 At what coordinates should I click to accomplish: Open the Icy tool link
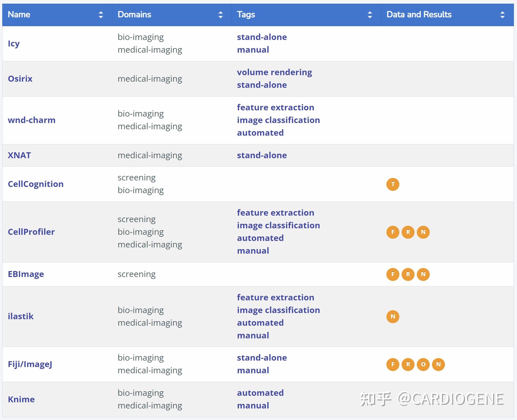[14, 44]
